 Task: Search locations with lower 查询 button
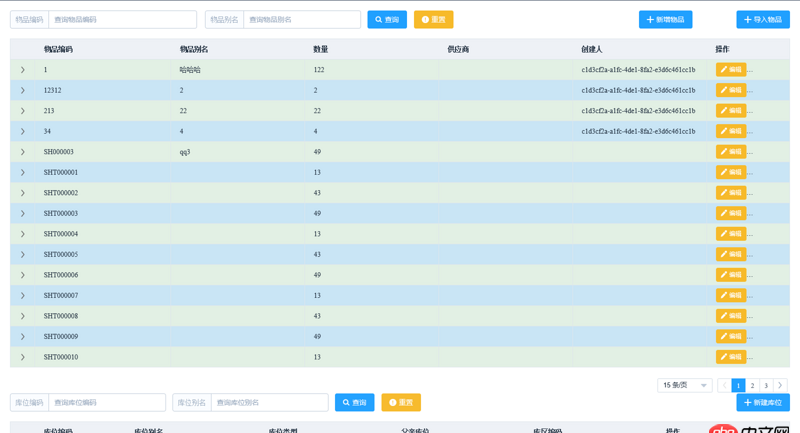click(x=355, y=402)
